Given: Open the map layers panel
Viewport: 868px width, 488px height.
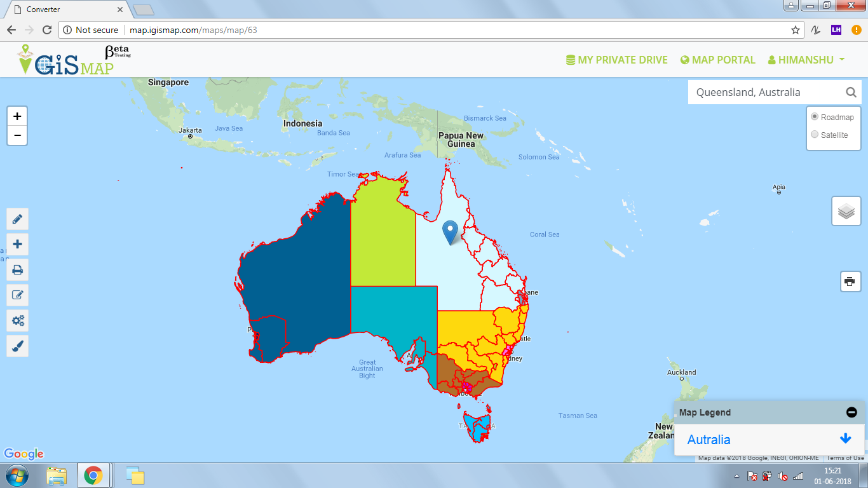Looking at the screenshot, I should coord(846,211).
